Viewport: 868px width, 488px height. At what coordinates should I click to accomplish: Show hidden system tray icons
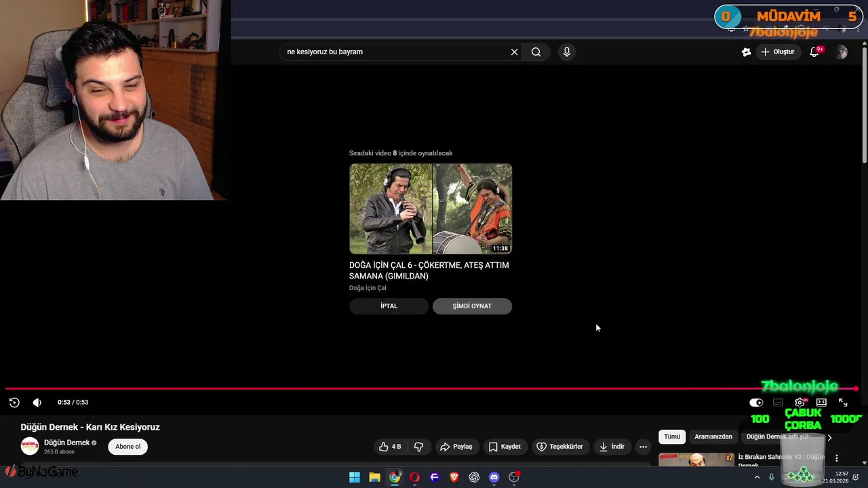click(757, 477)
